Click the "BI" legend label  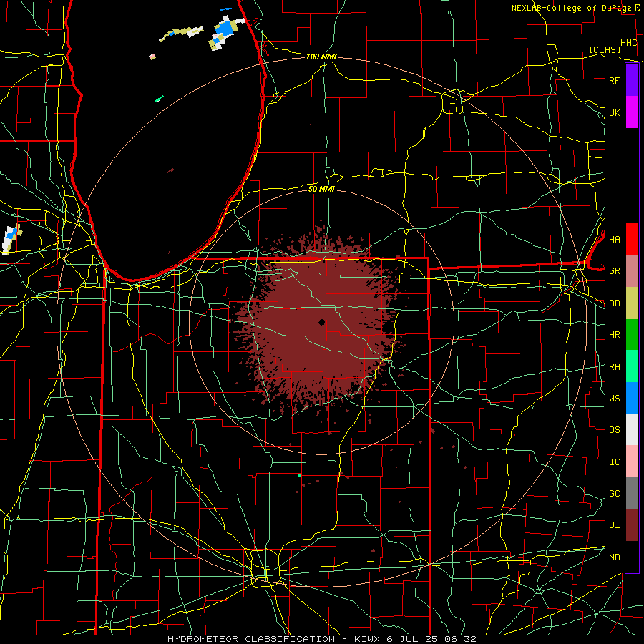pos(614,525)
